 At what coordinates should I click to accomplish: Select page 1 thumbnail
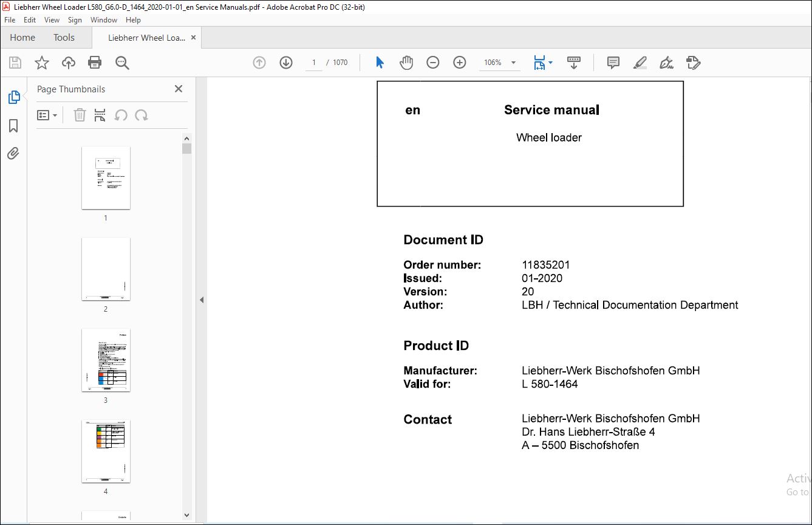pyautogui.click(x=106, y=177)
